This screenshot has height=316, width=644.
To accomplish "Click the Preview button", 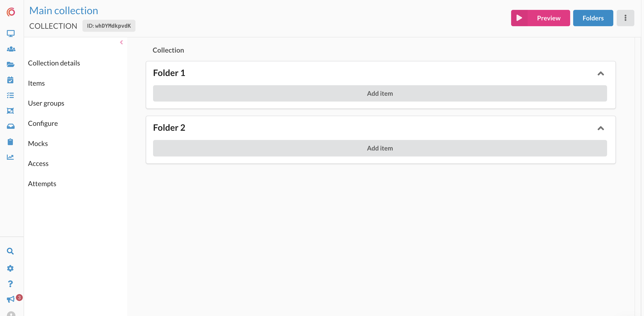I will pos(540,18).
